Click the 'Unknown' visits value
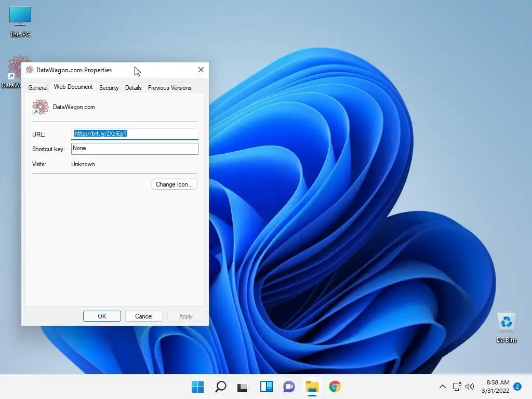 (83, 164)
